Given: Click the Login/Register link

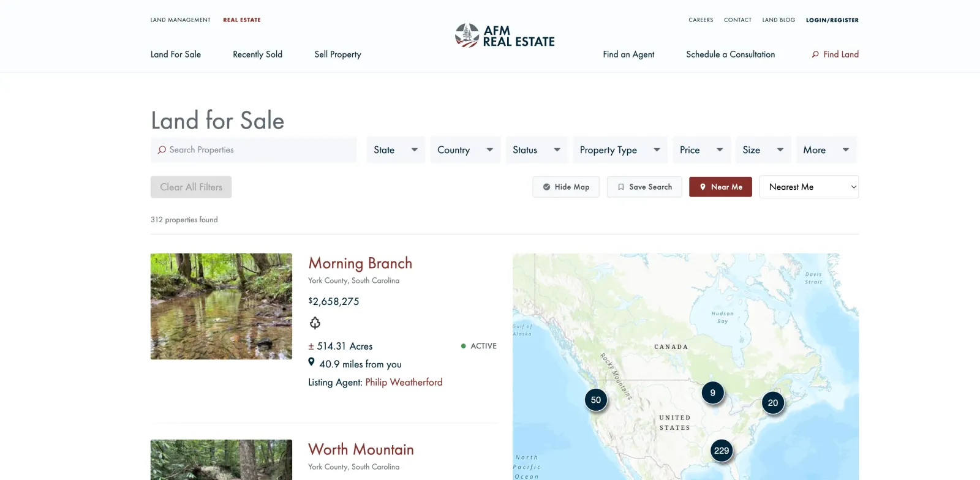Looking at the screenshot, I should tap(832, 20).
